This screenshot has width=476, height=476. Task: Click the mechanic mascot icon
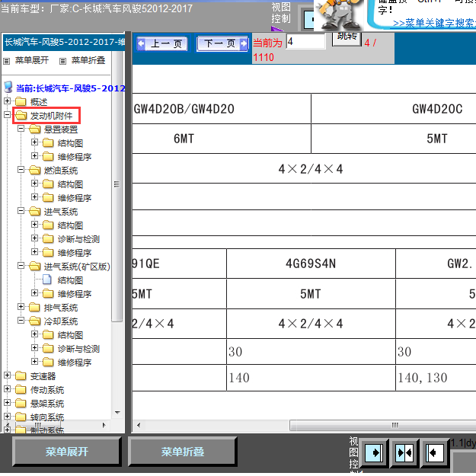click(x=340, y=14)
